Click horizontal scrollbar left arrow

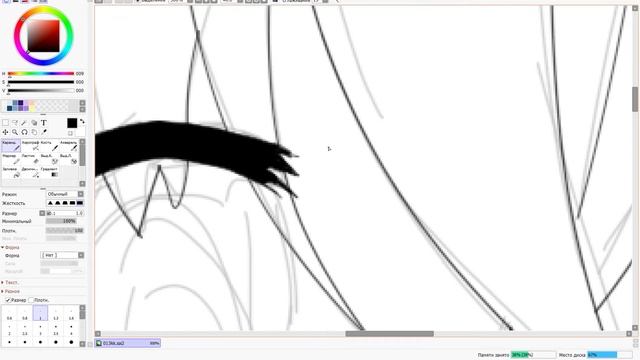coord(98,333)
